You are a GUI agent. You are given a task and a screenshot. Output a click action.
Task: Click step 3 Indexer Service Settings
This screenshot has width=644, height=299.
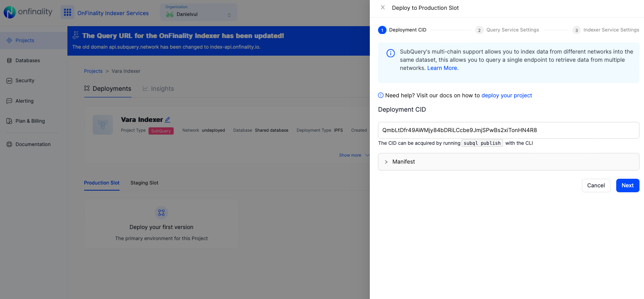[606, 30]
